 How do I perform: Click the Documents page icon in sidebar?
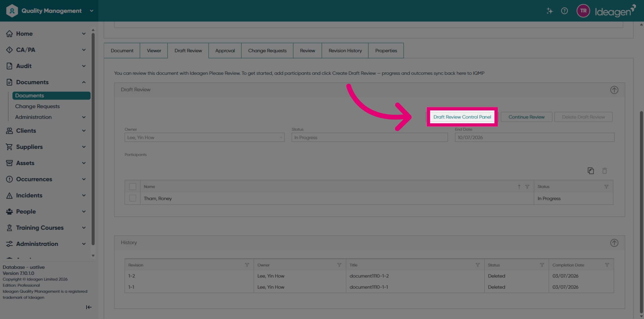(x=9, y=82)
